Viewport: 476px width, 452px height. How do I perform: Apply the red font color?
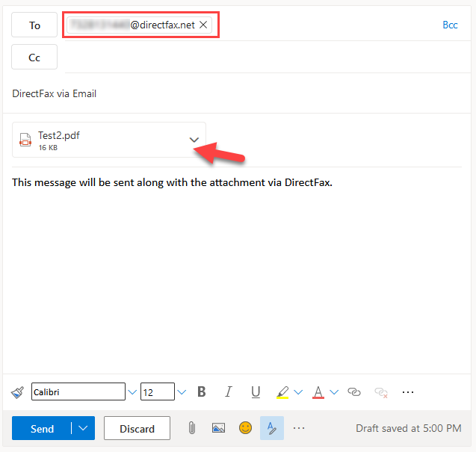point(318,391)
